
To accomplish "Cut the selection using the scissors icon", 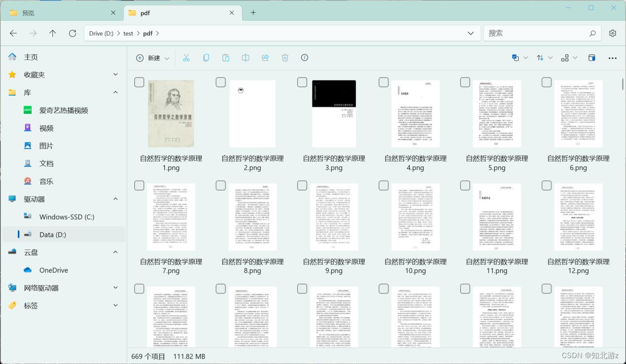I will (186, 58).
